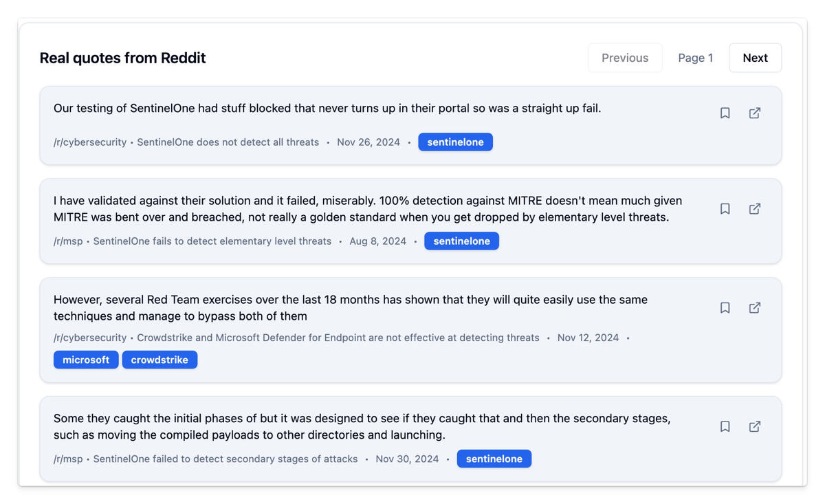Bookmark the Red Team exercises quote

[x=725, y=307]
